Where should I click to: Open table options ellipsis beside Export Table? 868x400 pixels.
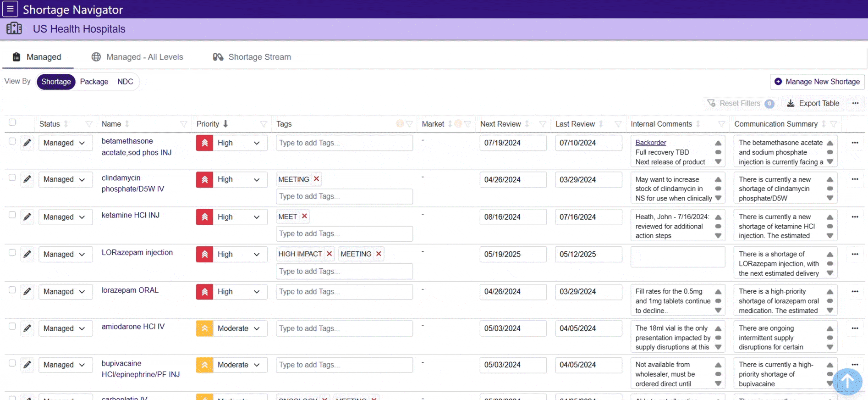tap(855, 104)
